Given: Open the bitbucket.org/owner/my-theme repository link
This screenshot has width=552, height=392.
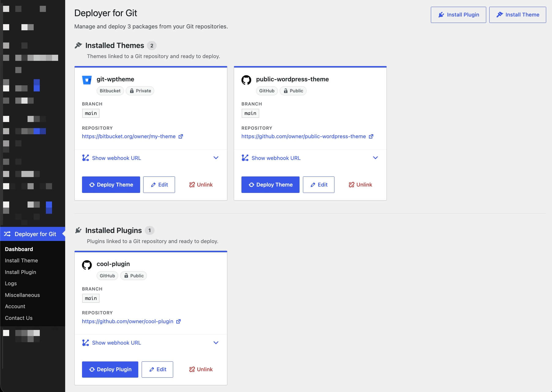Looking at the screenshot, I should [x=129, y=136].
